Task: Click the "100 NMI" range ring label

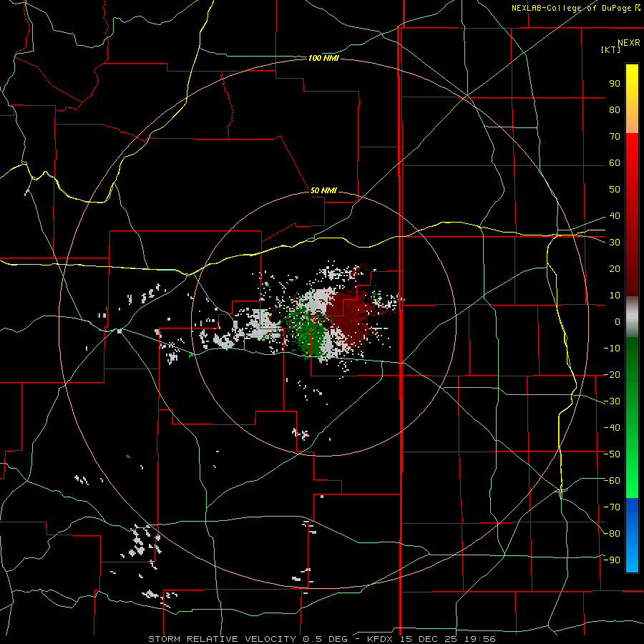Action: click(323, 59)
